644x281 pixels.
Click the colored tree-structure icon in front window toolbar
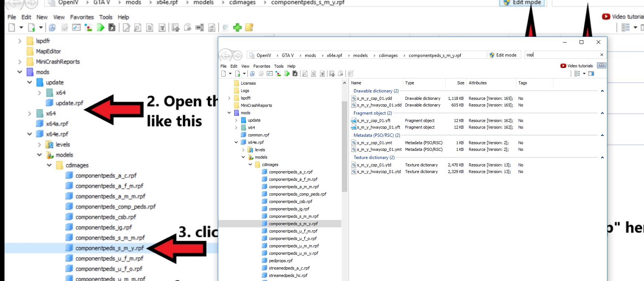coord(278,74)
